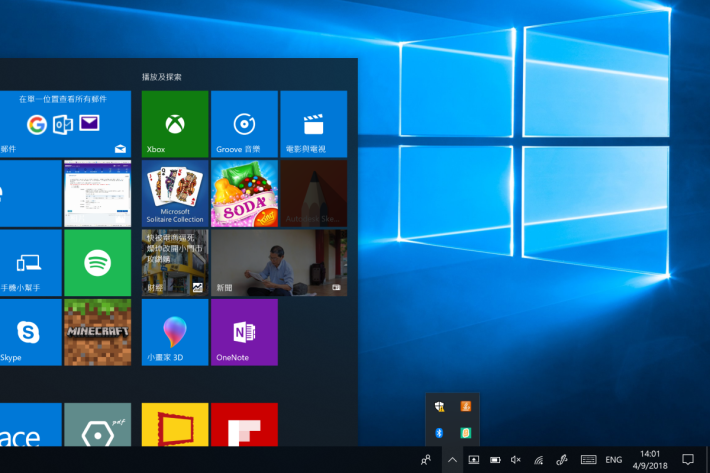Launch the Groove music tile
Screen dimensions: 710x473
(244, 124)
